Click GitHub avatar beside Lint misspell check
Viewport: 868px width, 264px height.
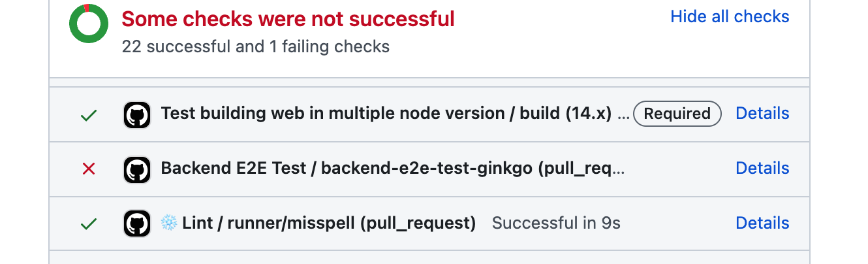137,224
